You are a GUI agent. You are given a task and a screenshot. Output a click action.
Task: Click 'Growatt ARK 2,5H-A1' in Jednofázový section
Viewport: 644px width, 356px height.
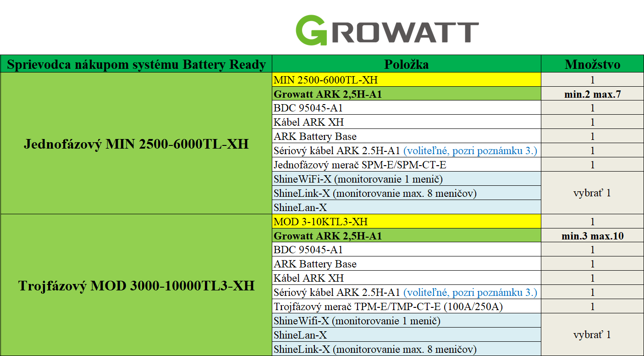(407, 94)
